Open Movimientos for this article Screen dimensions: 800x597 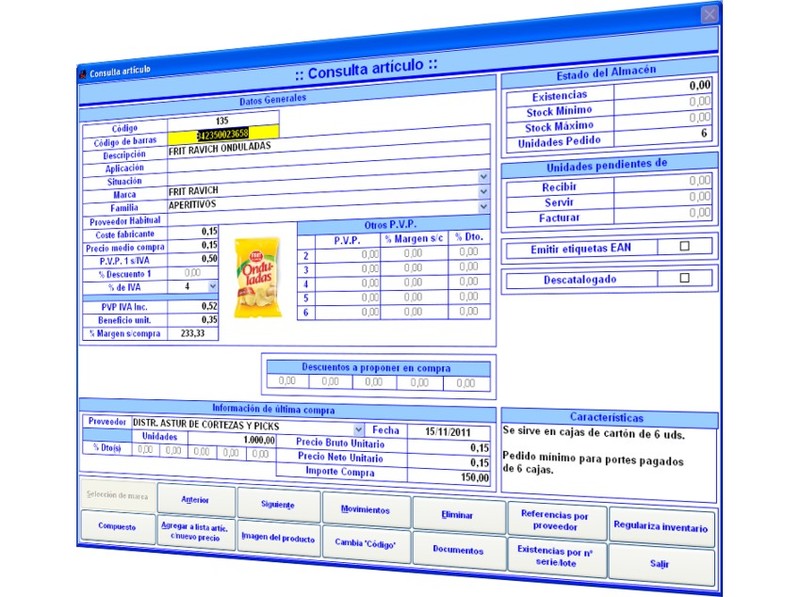click(365, 509)
